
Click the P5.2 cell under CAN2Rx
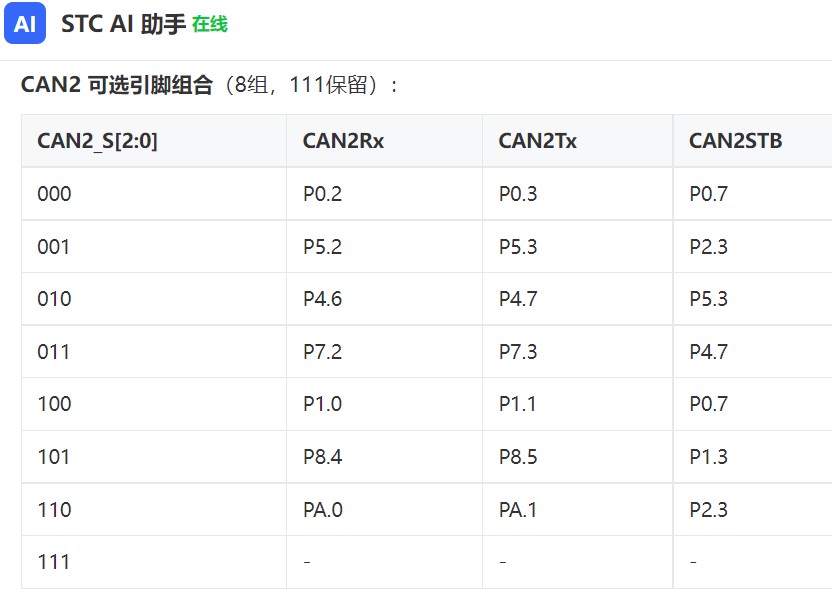pyautogui.click(x=323, y=247)
